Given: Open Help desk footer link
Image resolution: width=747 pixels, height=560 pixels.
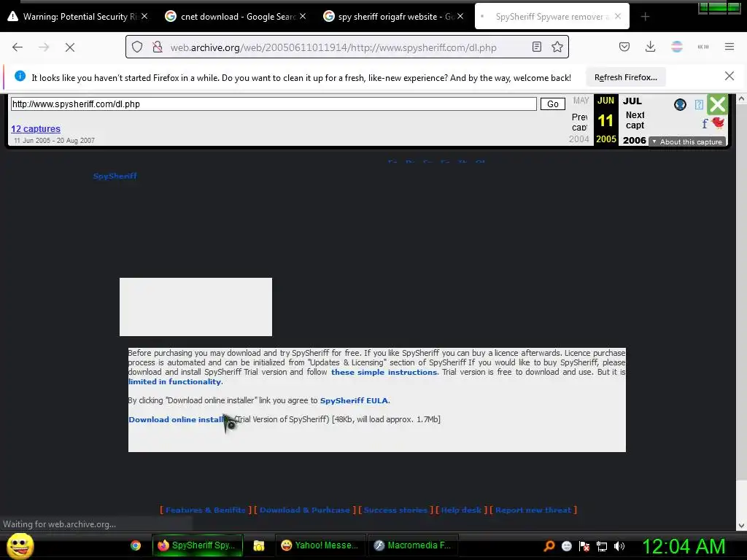Looking at the screenshot, I should tap(461, 510).
